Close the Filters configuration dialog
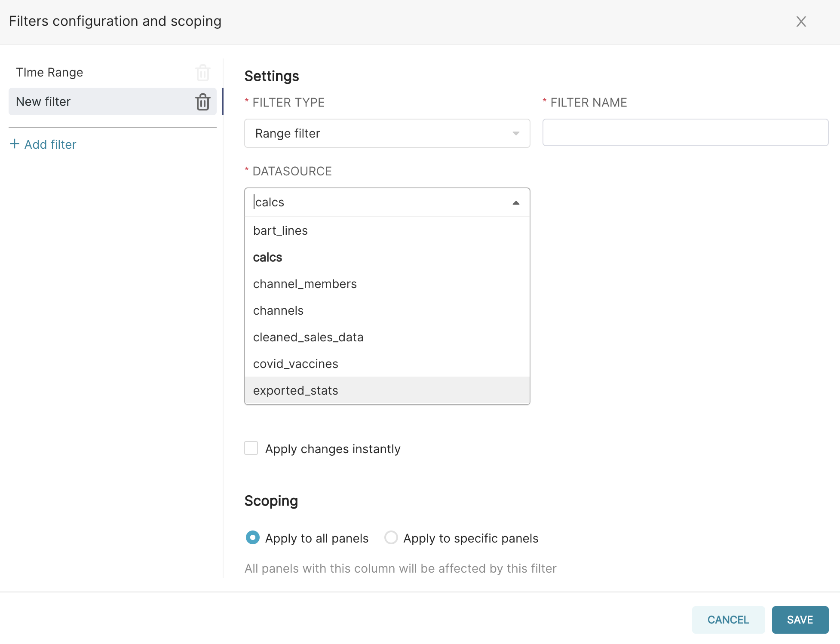840x644 pixels. 801,21
